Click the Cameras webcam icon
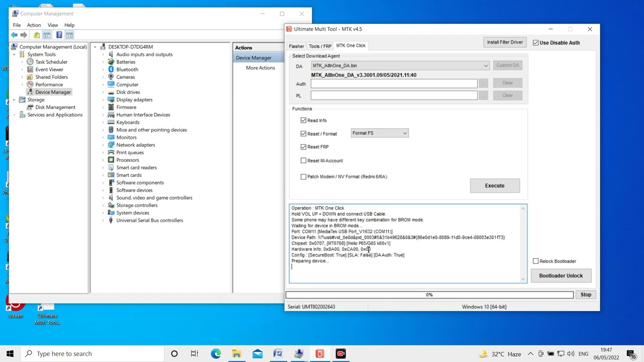644x362 pixels. [111, 77]
